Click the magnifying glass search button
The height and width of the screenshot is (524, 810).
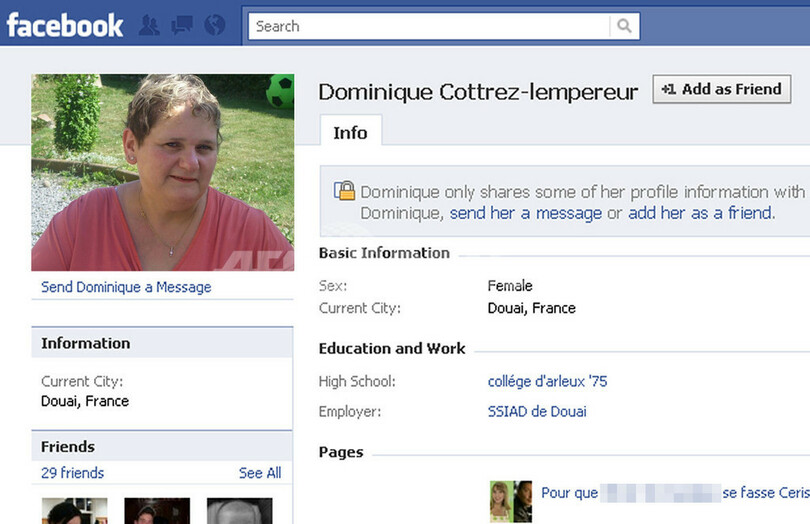click(624, 27)
